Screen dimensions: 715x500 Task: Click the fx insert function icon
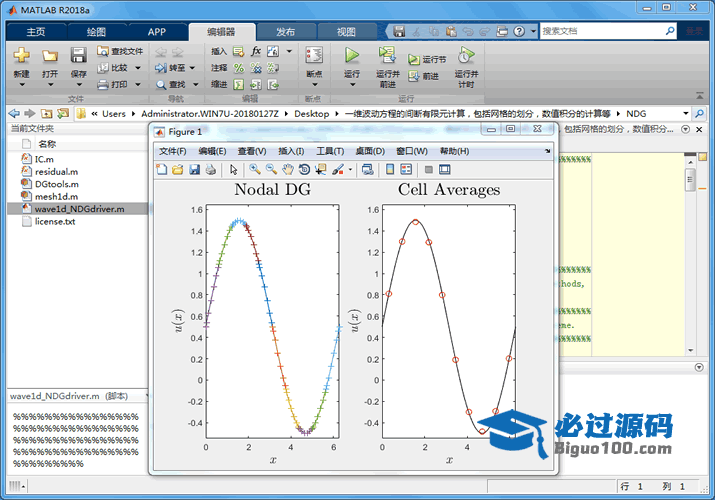point(256,51)
